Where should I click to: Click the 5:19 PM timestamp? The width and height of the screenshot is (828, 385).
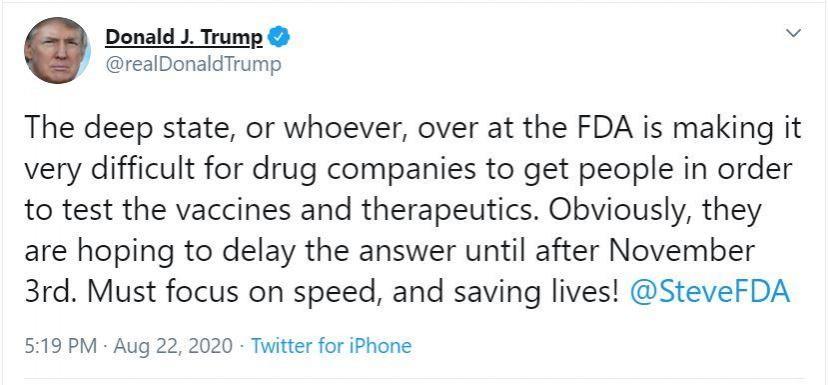pyautogui.click(x=61, y=346)
